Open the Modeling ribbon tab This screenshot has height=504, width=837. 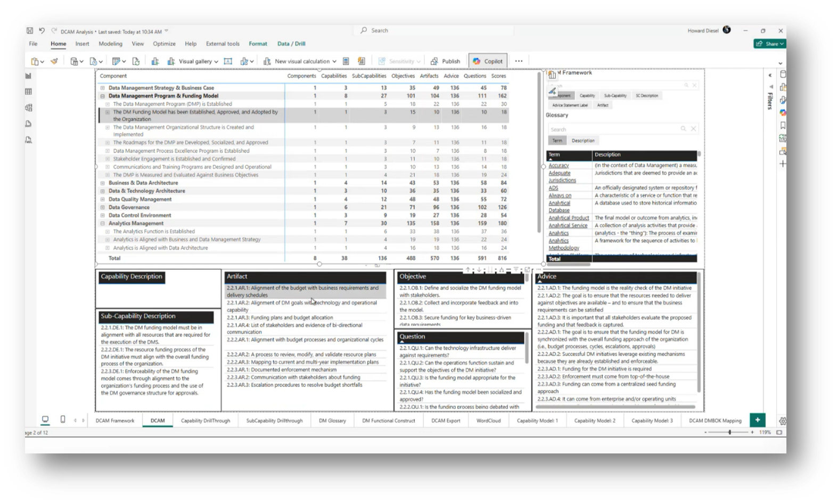pos(110,44)
